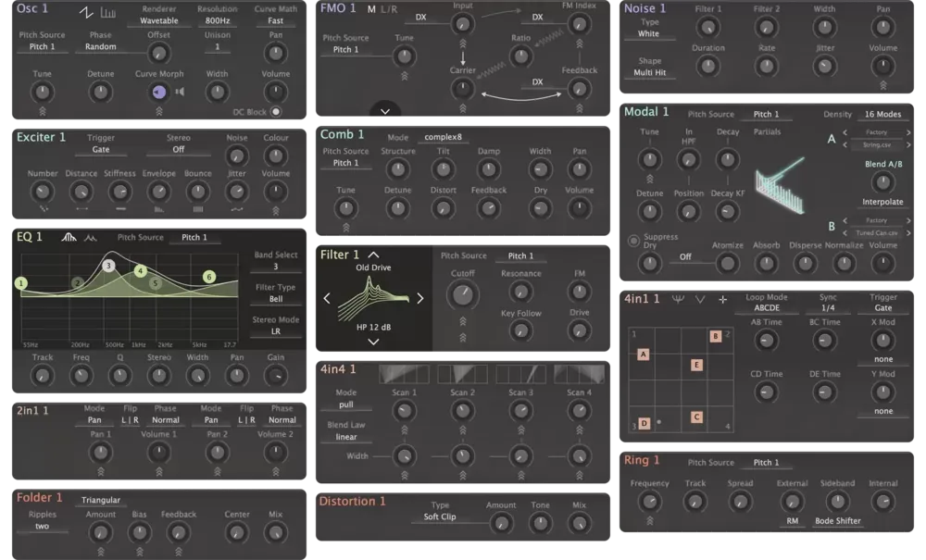Open the Density 16 Modes dropdown

click(x=882, y=115)
